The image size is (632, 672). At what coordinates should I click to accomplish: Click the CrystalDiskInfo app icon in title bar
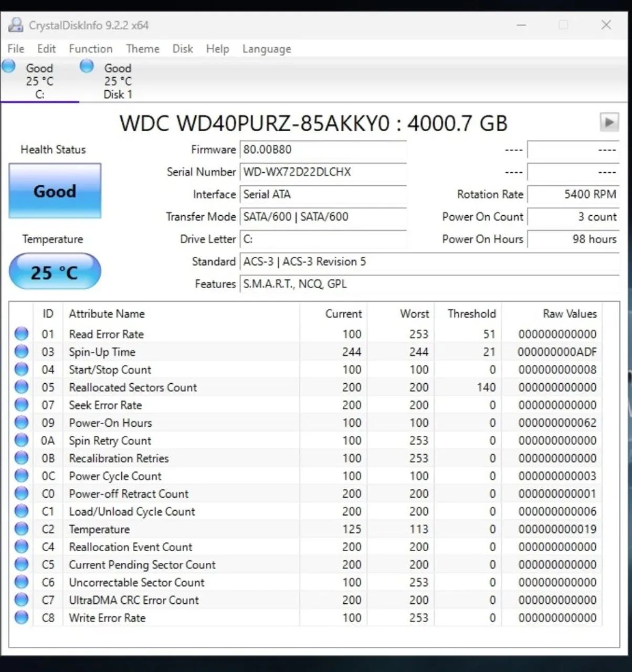(16, 25)
